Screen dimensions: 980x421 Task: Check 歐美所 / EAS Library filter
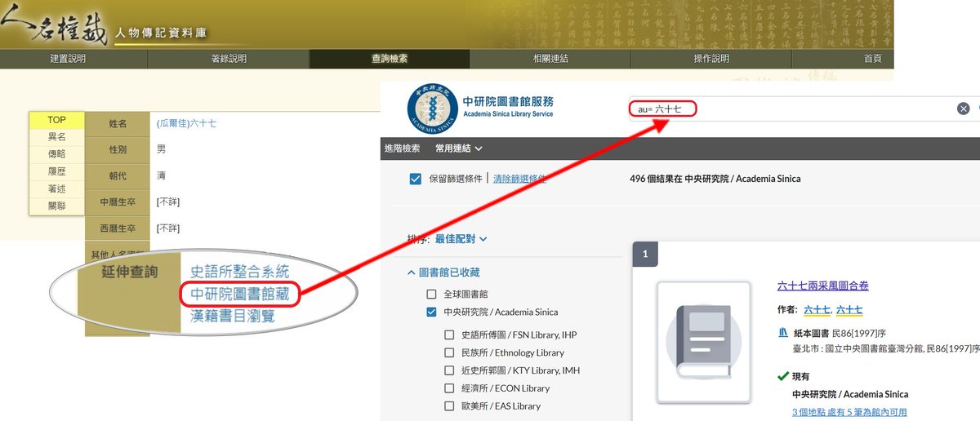[449, 406]
